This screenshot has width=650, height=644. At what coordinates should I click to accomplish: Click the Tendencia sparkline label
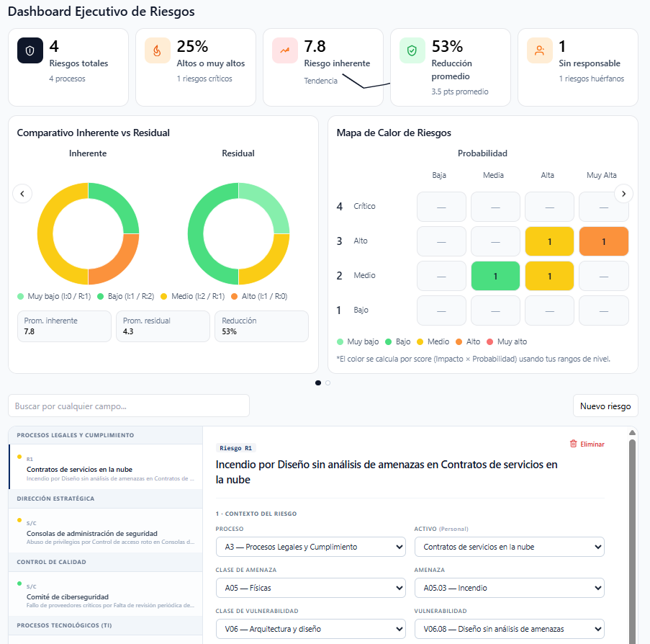[x=320, y=81]
